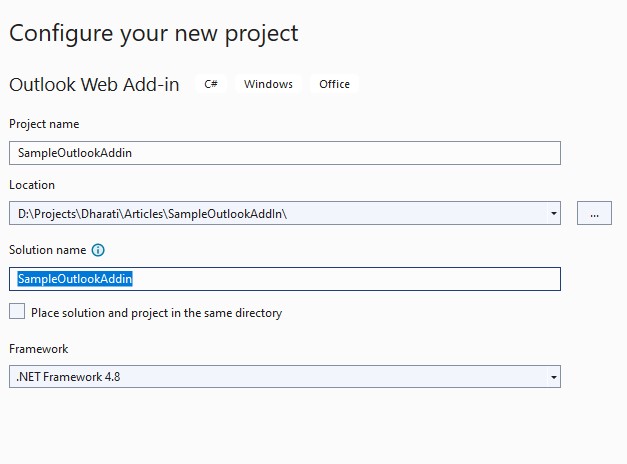Click the 'Configure your new project' heading
The height and width of the screenshot is (464, 627).
coord(154,32)
